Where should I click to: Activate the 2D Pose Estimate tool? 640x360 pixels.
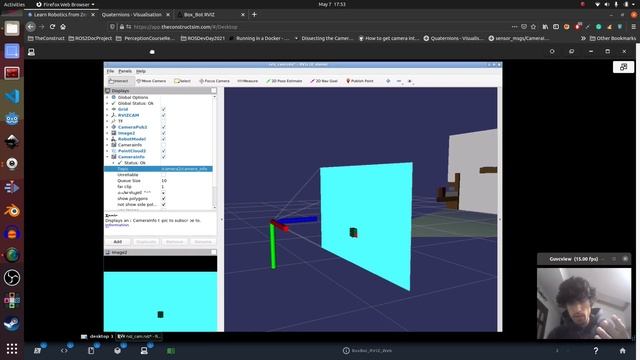(x=284, y=81)
